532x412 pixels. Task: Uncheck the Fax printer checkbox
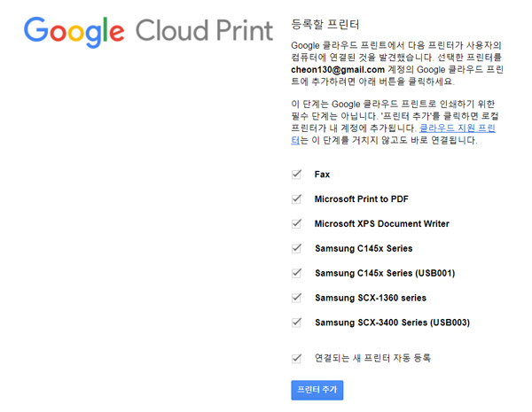pyautogui.click(x=296, y=175)
